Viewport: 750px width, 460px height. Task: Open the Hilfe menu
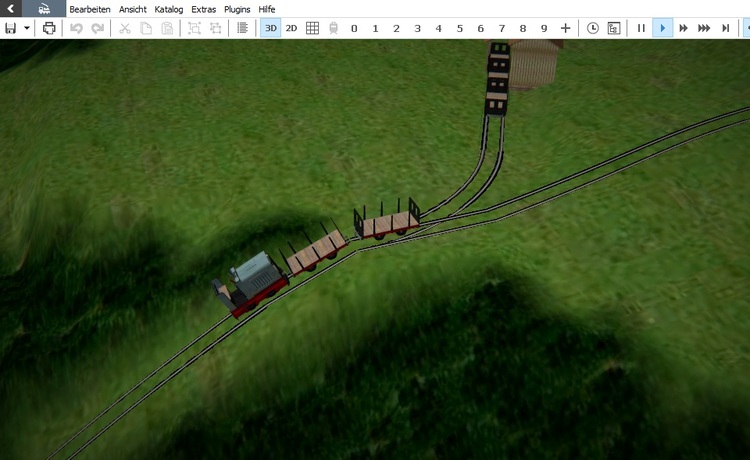click(266, 9)
